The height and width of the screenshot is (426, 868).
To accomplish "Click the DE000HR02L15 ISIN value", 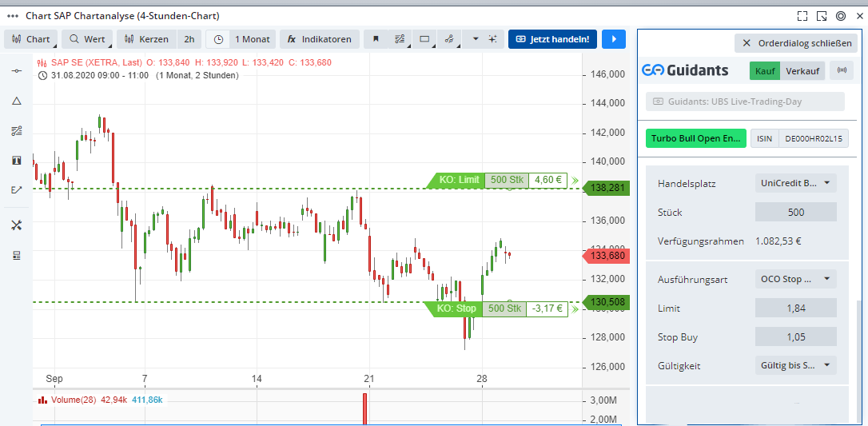I will pos(813,138).
